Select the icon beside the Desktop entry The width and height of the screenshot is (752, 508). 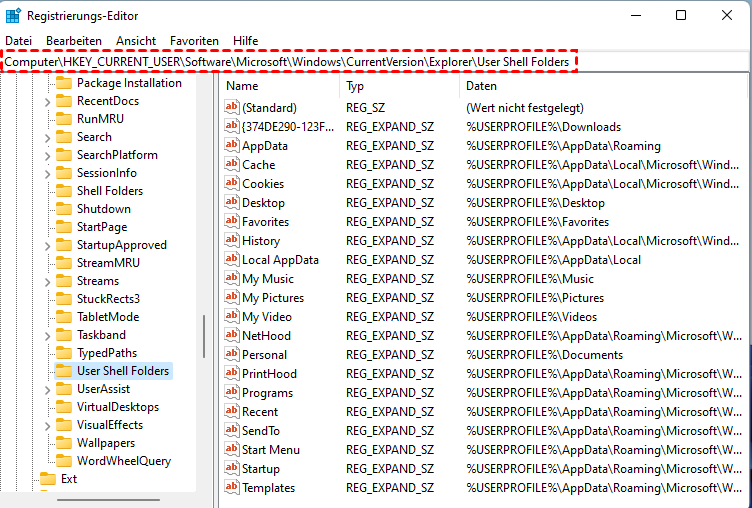(233, 203)
